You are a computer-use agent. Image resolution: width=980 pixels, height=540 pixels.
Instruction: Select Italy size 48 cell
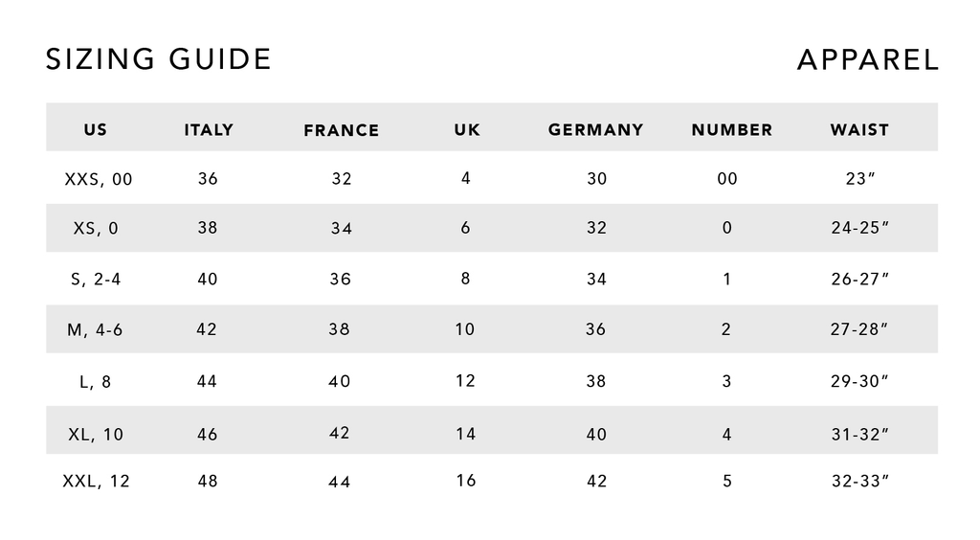[x=208, y=481]
